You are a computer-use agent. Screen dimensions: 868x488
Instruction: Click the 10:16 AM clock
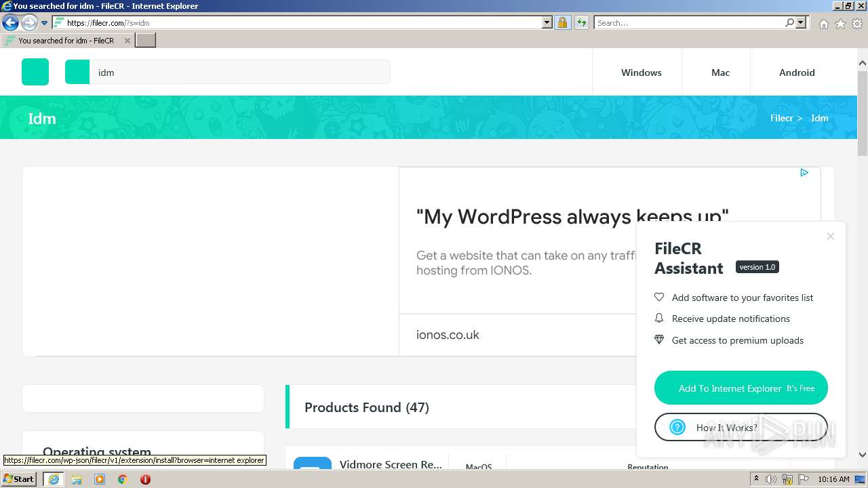pos(833,479)
